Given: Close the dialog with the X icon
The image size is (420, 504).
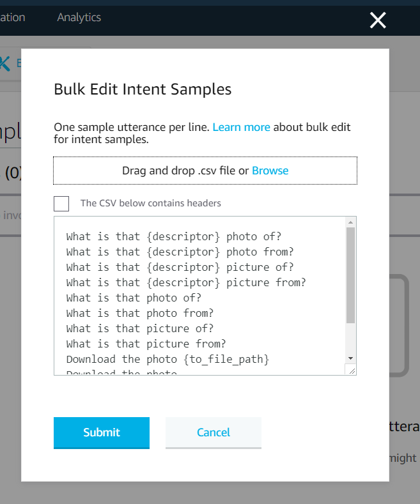Looking at the screenshot, I should 378,20.
